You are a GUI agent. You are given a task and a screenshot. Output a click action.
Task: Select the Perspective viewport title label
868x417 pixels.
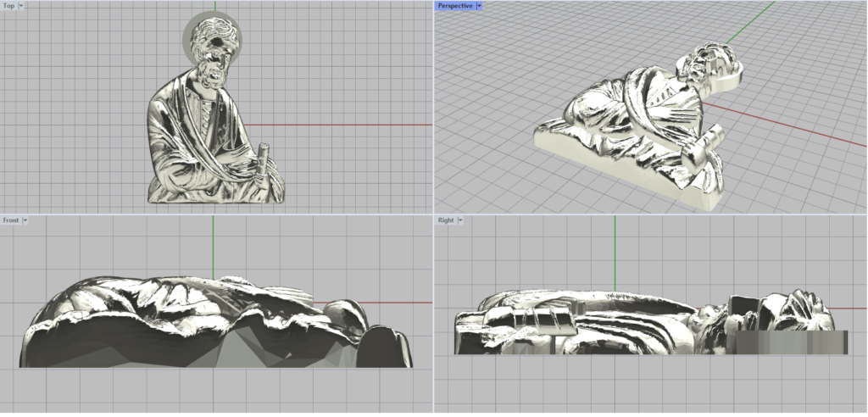454,6
